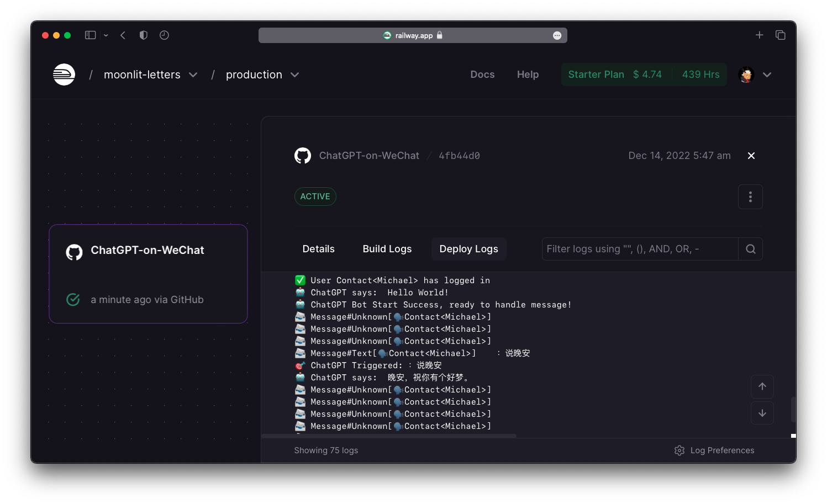Image resolution: width=827 pixels, height=504 pixels.
Task: Expand the account menu chevron
Action: coord(767,75)
